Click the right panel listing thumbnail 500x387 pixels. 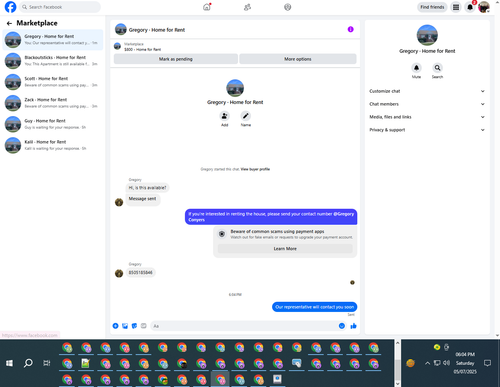(427, 35)
